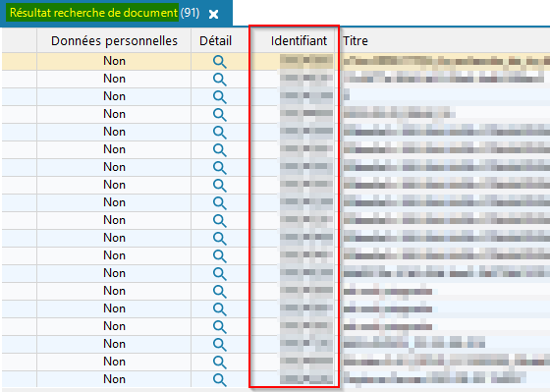
Task: Open detail magnifier in fourth row
Action: pyautogui.click(x=220, y=115)
